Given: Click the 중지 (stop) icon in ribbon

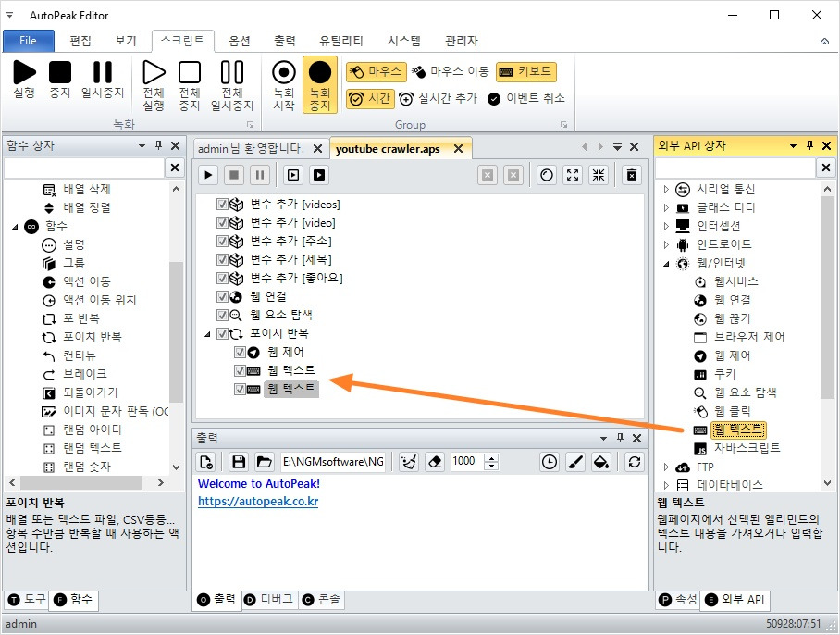Looking at the screenshot, I should pyautogui.click(x=60, y=72).
